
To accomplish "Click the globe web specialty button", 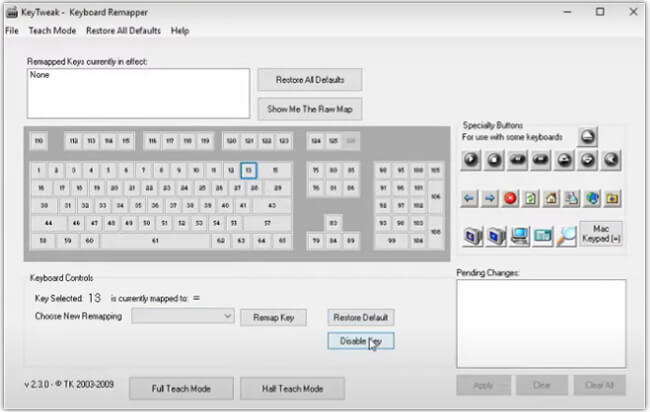I will coord(592,199).
